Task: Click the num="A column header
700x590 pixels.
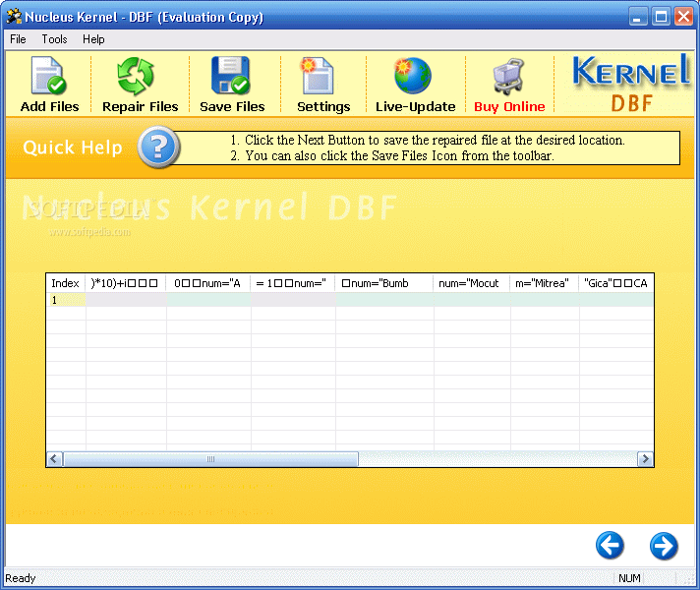Action: pos(208,283)
